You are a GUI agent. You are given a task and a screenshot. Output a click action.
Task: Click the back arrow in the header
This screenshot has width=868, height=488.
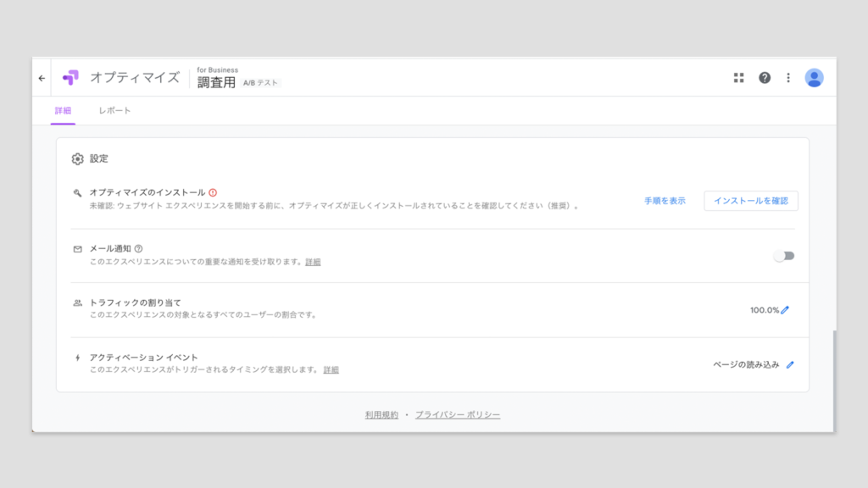[x=42, y=78]
